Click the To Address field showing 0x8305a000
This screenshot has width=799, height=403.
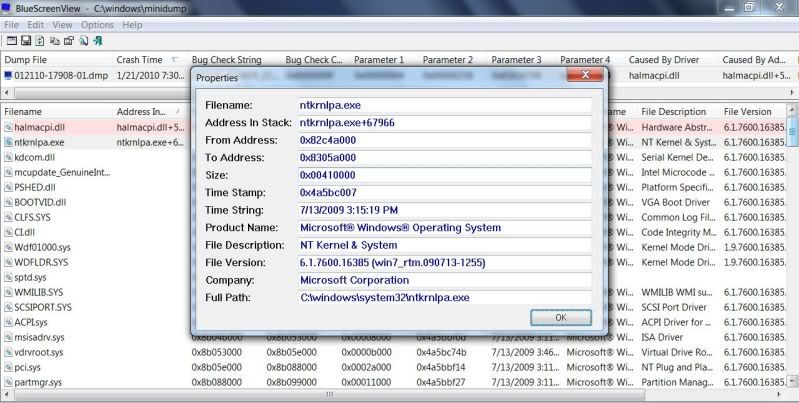[x=445, y=157]
